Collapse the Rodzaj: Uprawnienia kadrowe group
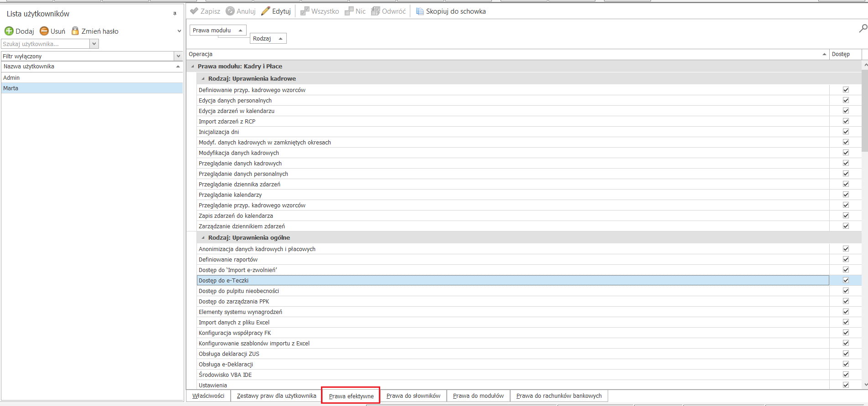868x406 pixels. point(203,78)
